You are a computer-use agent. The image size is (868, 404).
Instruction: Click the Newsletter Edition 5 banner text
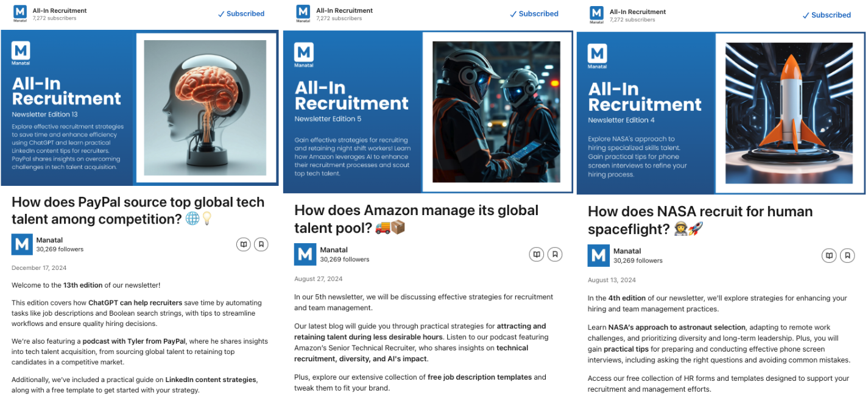328,119
